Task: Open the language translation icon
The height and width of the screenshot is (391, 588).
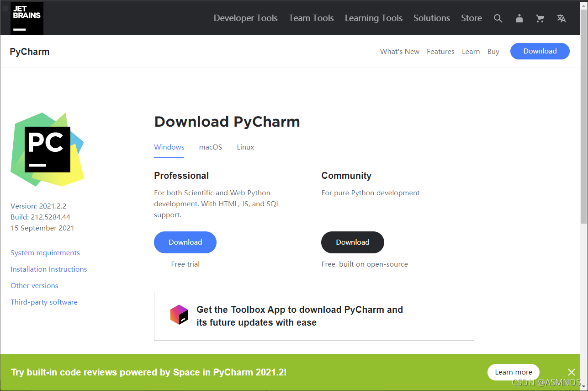Action: 562,18
